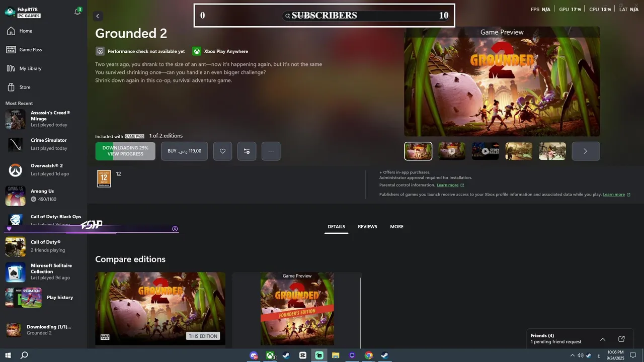The width and height of the screenshot is (644, 362).
Task: Open Play history
Action: 43,297
